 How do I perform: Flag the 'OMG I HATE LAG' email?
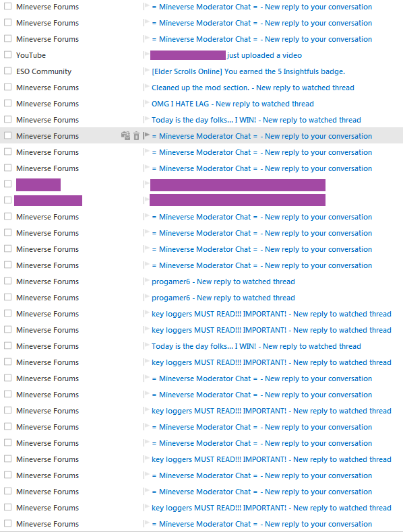point(146,104)
